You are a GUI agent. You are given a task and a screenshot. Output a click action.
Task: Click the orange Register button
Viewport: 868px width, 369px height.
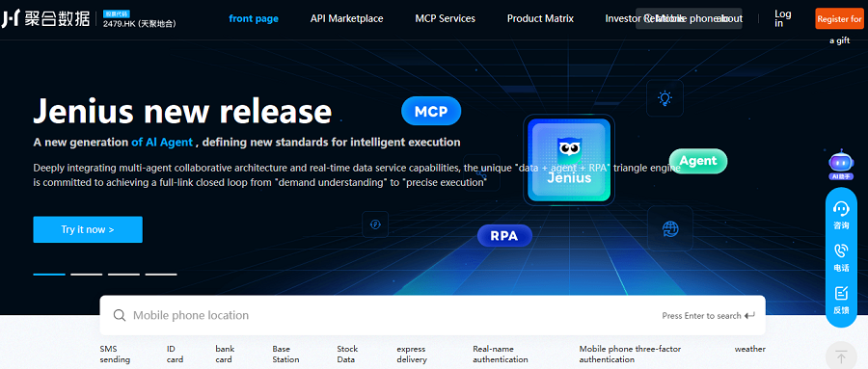[839, 19]
